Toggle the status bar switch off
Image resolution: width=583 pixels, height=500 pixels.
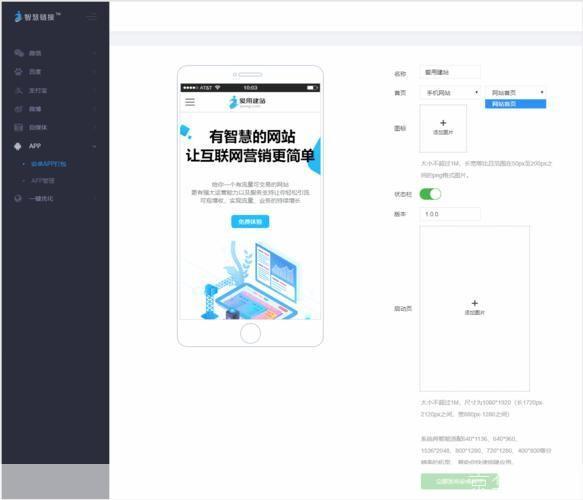click(x=430, y=194)
